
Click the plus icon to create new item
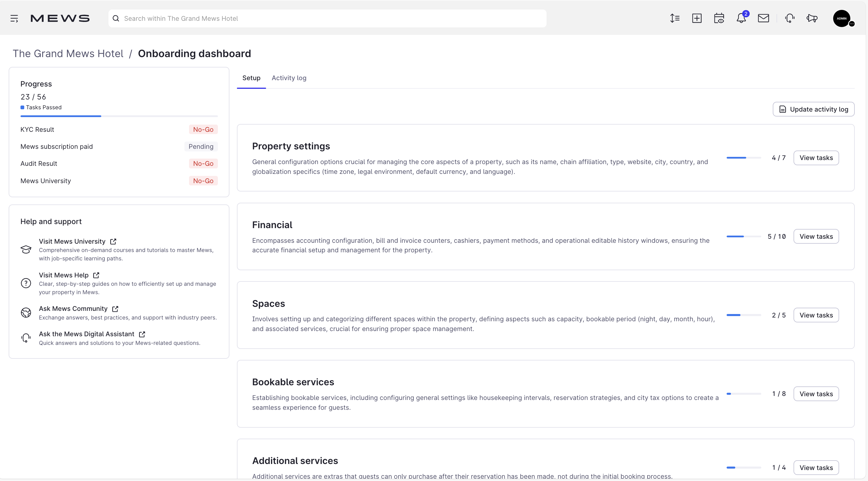(x=697, y=18)
